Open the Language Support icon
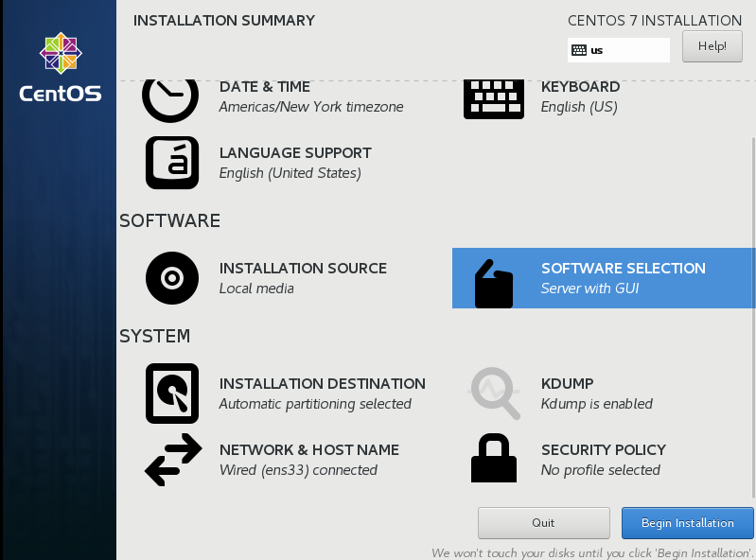The image size is (756, 560). click(x=172, y=163)
